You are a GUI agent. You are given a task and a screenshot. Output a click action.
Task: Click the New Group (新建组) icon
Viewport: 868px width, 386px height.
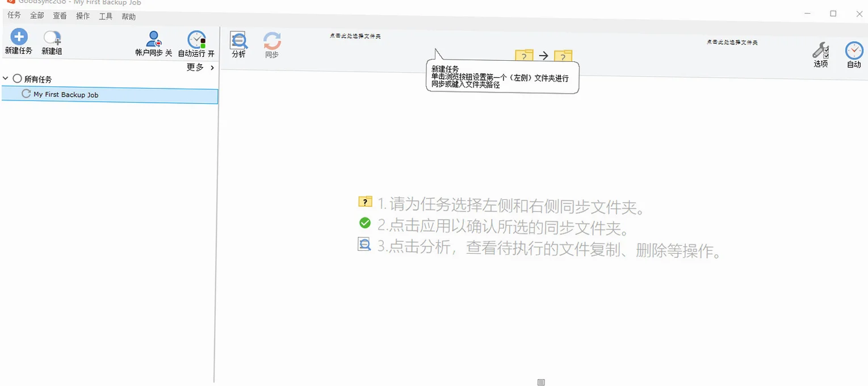(x=52, y=38)
